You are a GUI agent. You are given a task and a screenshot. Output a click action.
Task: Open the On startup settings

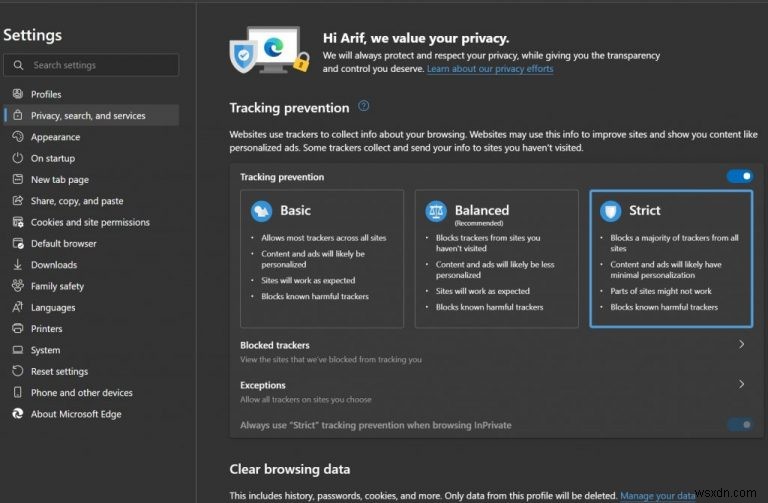(91, 158)
